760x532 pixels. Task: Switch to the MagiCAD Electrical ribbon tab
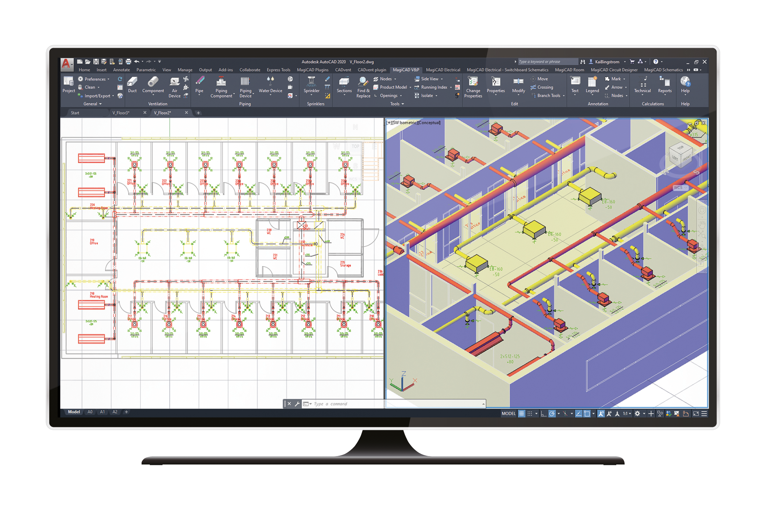443,70
